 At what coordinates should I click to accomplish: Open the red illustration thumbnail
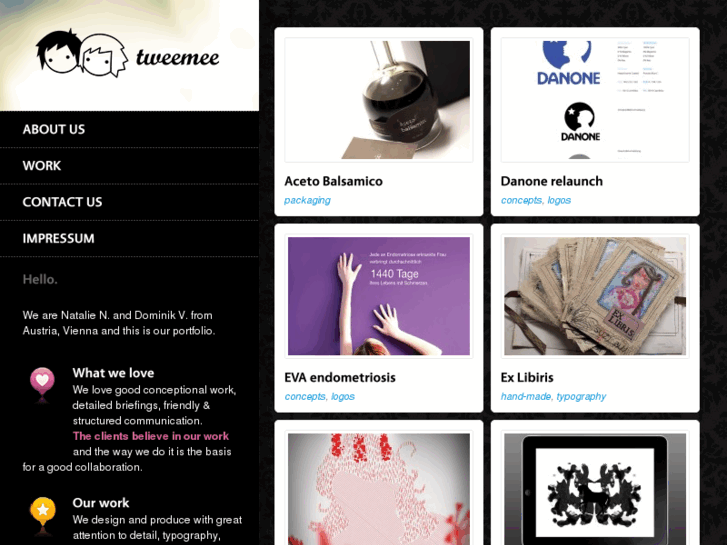(379, 488)
